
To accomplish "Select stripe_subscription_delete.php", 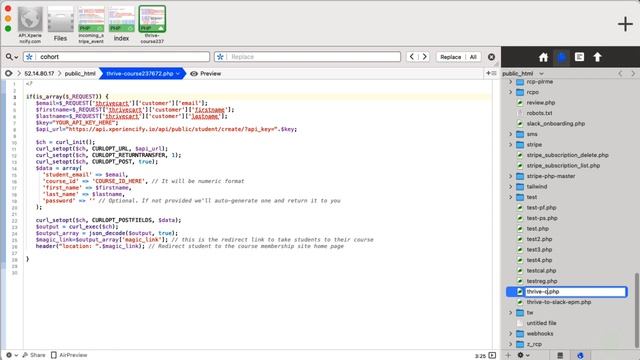I will (x=567, y=155).
